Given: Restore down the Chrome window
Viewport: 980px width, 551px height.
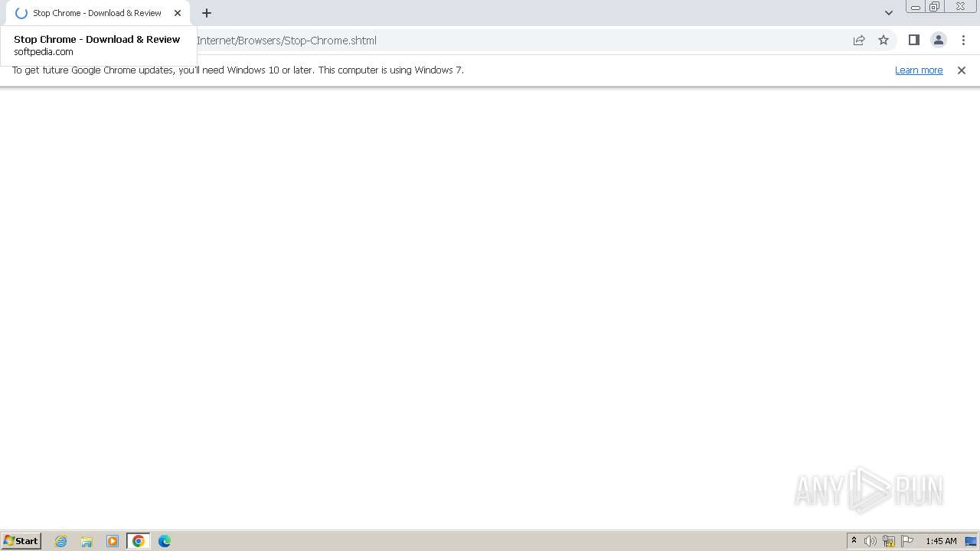Looking at the screenshot, I should coord(934,7).
